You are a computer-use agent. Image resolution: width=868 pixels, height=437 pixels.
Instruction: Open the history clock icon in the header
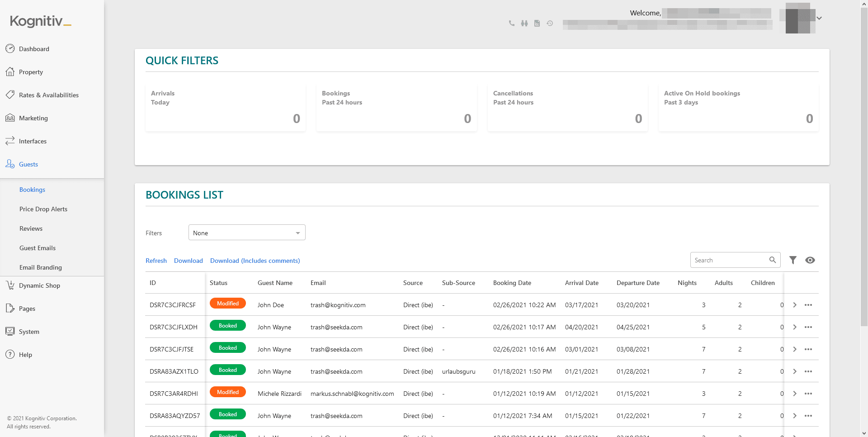[x=550, y=23]
